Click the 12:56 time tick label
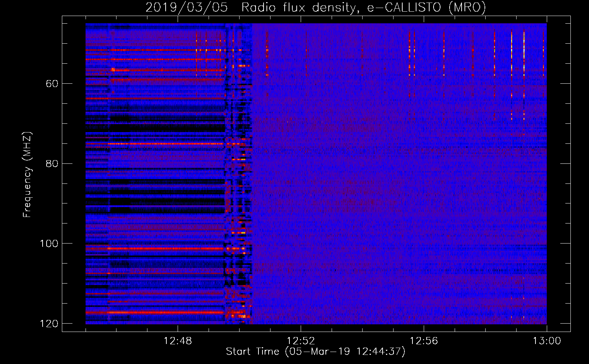This screenshot has width=589, height=364. (x=424, y=341)
